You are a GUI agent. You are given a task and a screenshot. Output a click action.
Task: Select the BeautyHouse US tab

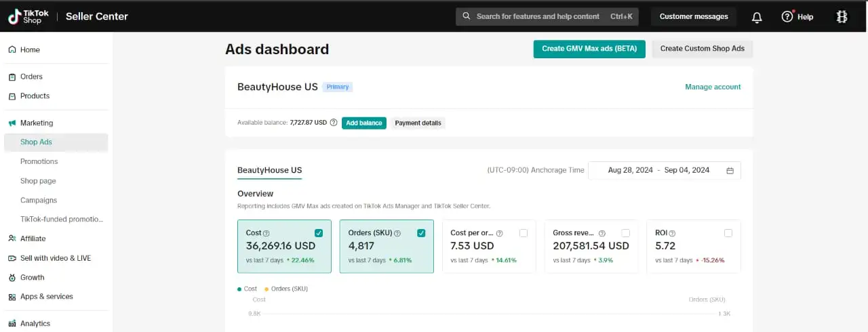[x=269, y=171]
